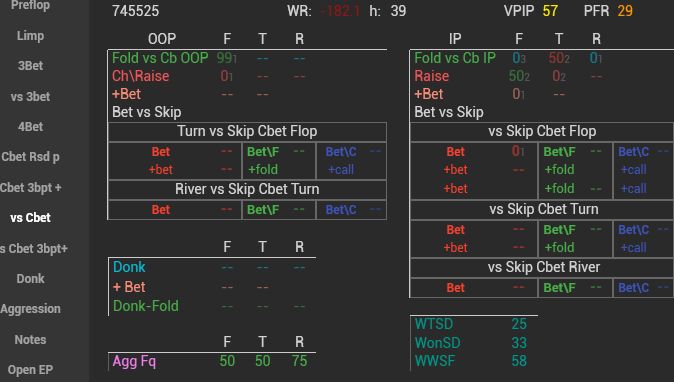Viewport: 674px width, 382px height.
Task: Select Fold vs Cb IP label
Action: click(x=455, y=58)
